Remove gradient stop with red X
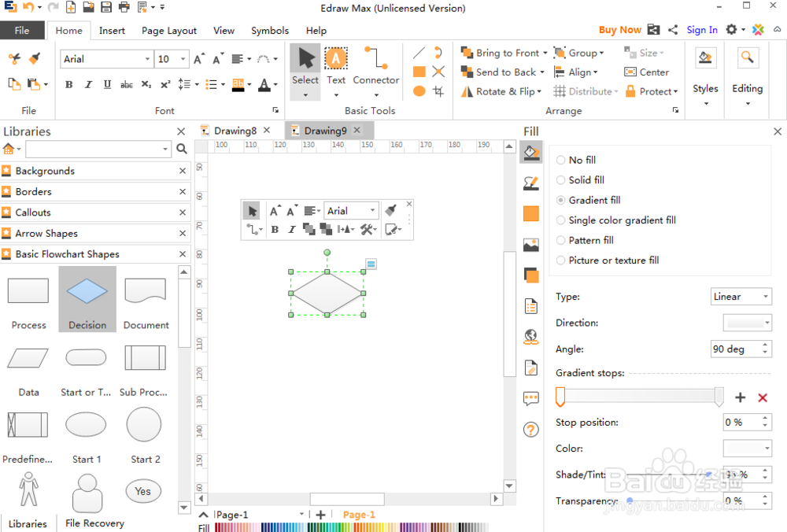This screenshot has height=532, width=787. (763, 397)
